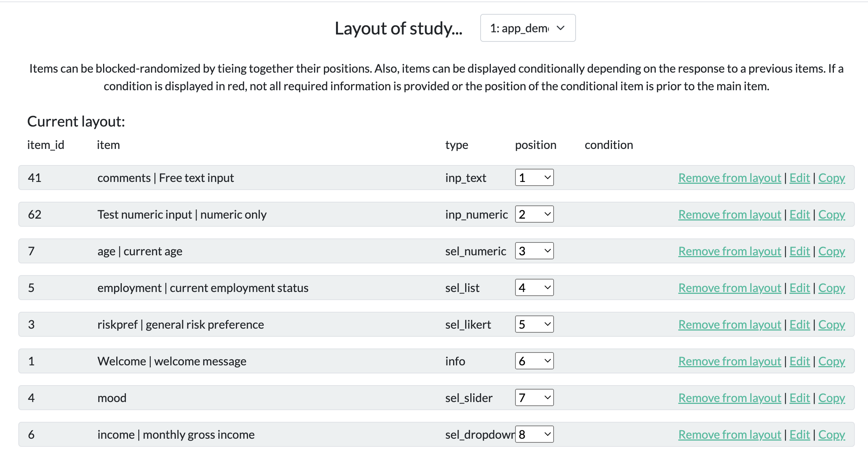The width and height of the screenshot is (868, 460).
Task: Remove Welcome message from layout
Action: 730,361
